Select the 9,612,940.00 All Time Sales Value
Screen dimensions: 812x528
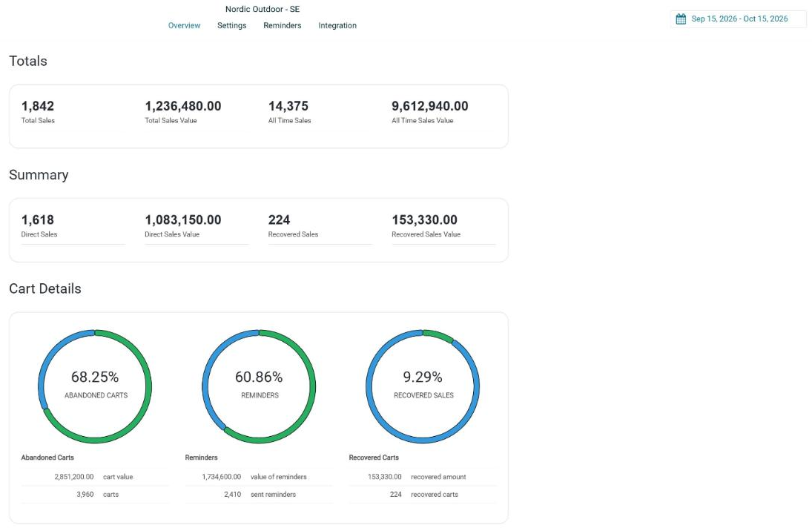tap(430, 106)
